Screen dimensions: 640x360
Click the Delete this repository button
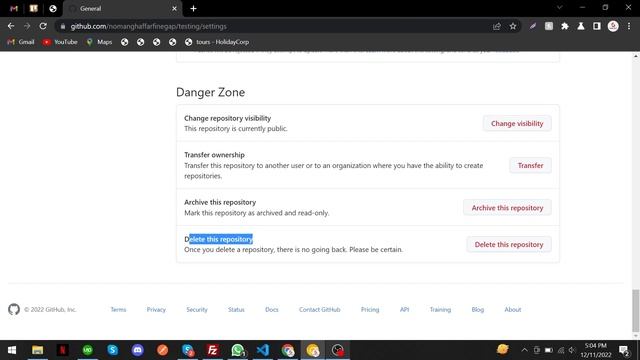[x=509, y=244]
